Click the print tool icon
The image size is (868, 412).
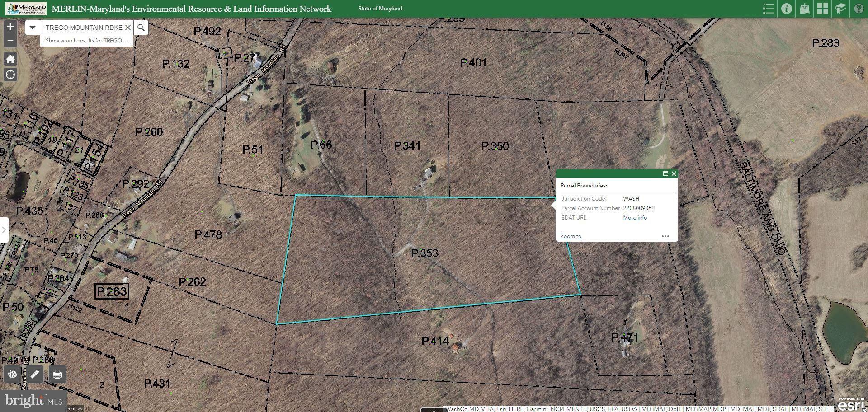[57, 374]
